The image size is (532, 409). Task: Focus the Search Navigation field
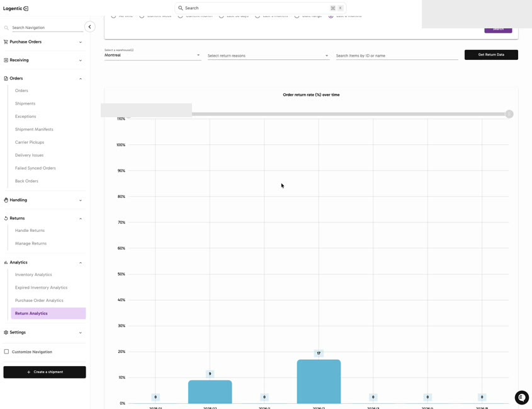click(47, 28)
